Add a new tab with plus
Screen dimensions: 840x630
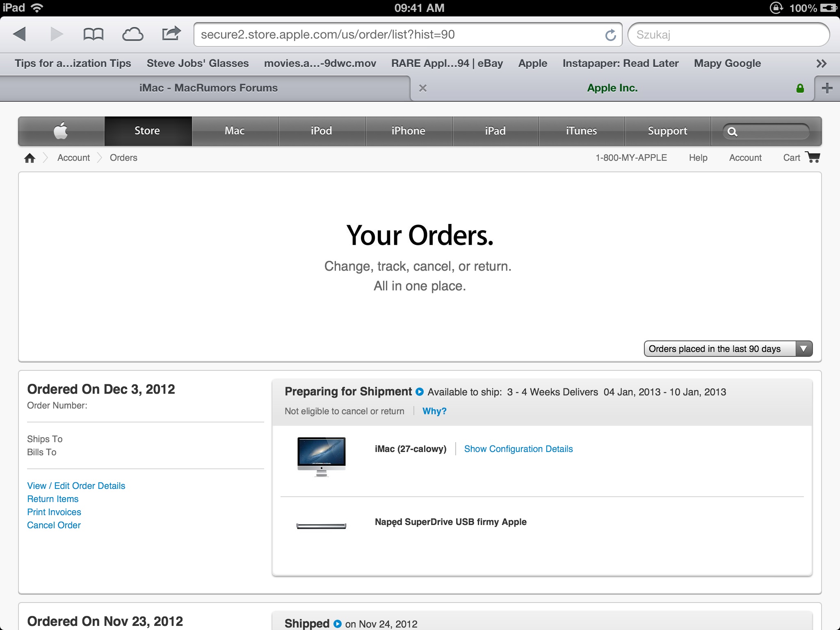tap(827, 88)
